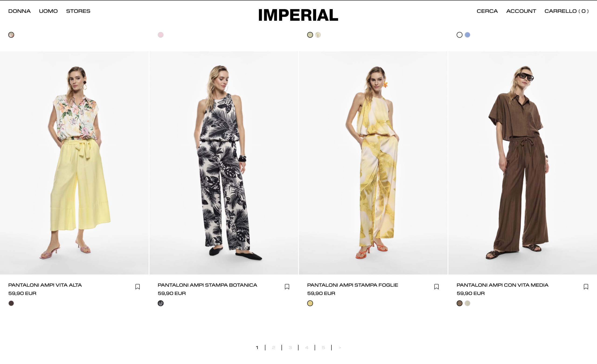Bookmark Pantaloni Ampi Con Vita Media

(x=586, y=287)
